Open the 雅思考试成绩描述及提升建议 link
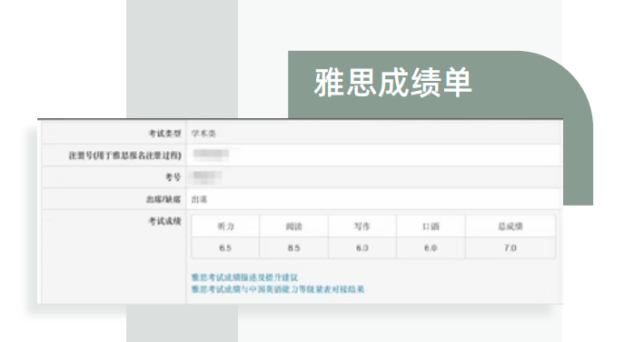 click(244, 277)
